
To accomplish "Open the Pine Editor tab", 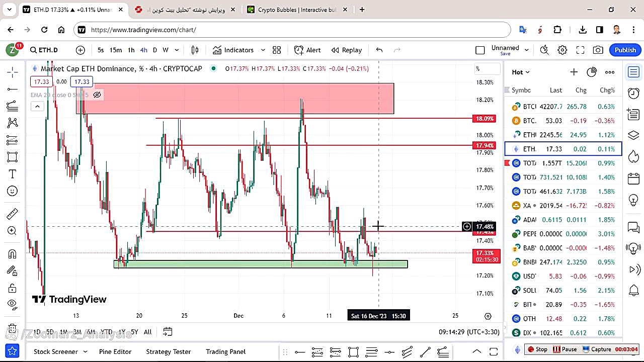I will (115, 351).
